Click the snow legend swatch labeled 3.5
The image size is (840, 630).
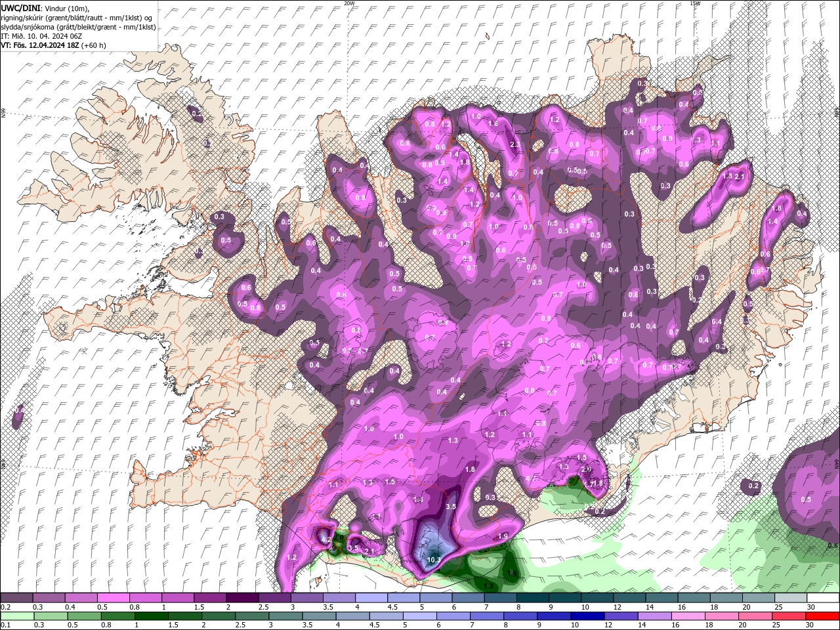[339, 598]
